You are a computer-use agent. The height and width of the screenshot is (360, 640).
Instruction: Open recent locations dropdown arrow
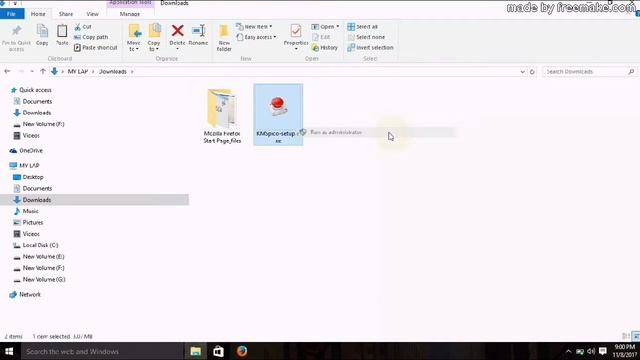tap(32, 71)
